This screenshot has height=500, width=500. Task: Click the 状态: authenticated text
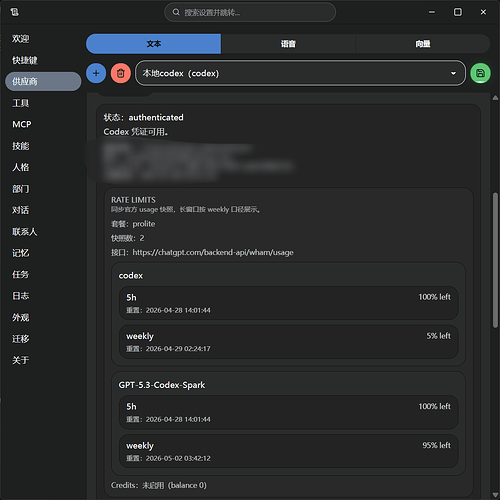[143, 117]
